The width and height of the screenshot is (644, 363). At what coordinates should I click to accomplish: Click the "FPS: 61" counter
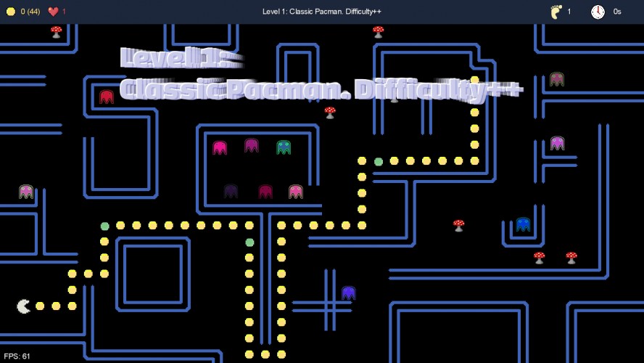(17, 356)
